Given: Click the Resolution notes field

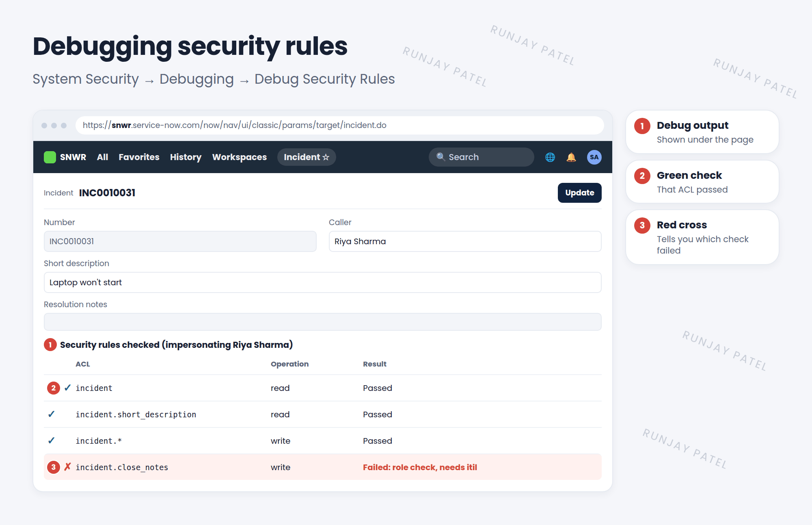Looking at the screenshot, I should coord(322,322).
